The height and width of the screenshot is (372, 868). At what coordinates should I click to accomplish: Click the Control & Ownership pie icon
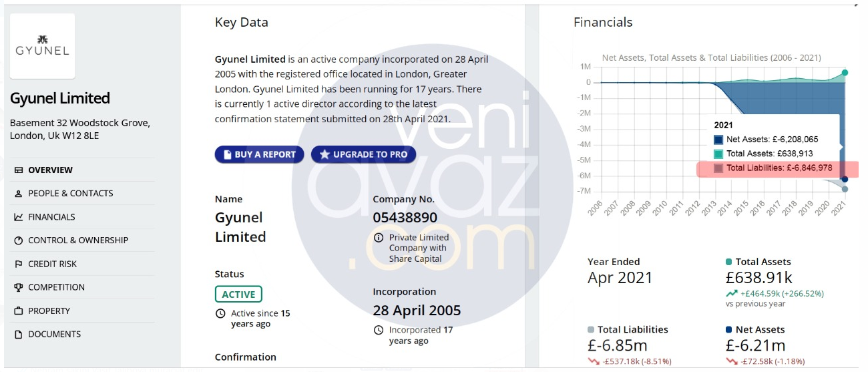click(18, 240)
